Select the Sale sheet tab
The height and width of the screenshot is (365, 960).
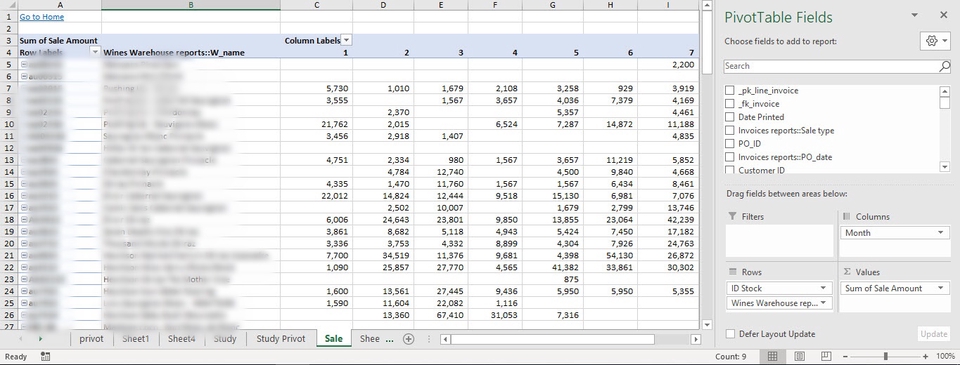point(334,339)
